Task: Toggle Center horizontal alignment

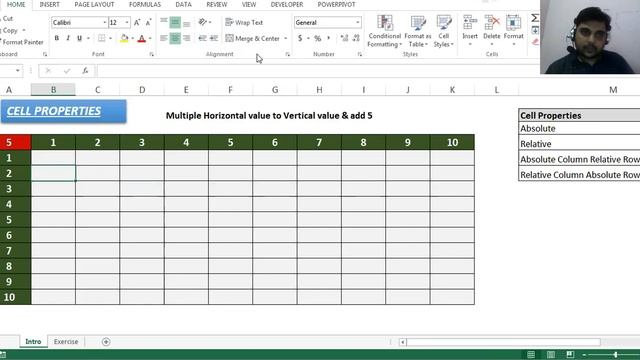Action: (175, 38)
